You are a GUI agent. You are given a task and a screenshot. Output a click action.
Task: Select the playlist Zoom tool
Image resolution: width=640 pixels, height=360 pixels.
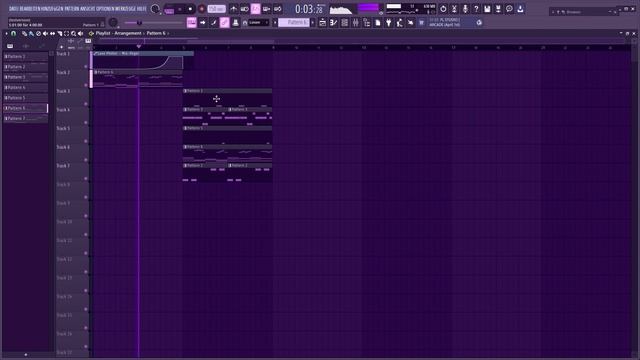point(73,33)
